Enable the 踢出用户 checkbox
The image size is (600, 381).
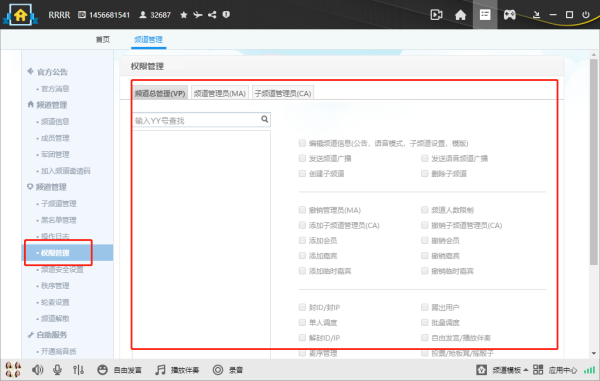tap(424, 307)
